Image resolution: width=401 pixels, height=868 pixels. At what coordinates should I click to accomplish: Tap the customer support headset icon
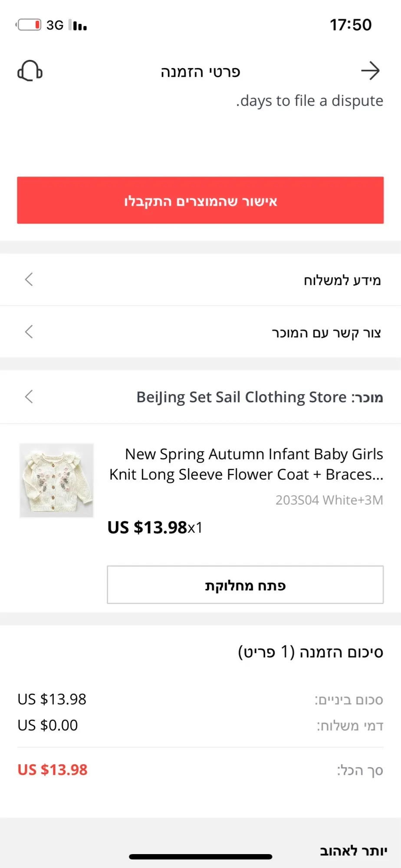click(x=30, y=71)
